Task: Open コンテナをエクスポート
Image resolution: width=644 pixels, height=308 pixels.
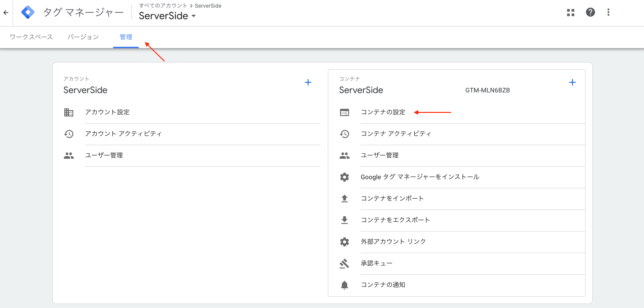Action: point(395,220)
